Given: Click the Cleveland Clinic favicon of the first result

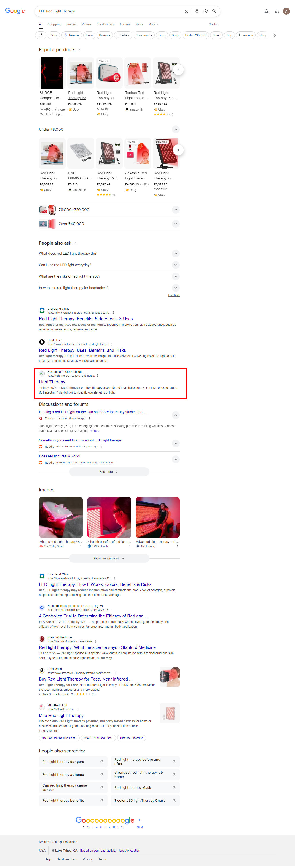Looking at the screenshot, I should [x=42, y=310].
